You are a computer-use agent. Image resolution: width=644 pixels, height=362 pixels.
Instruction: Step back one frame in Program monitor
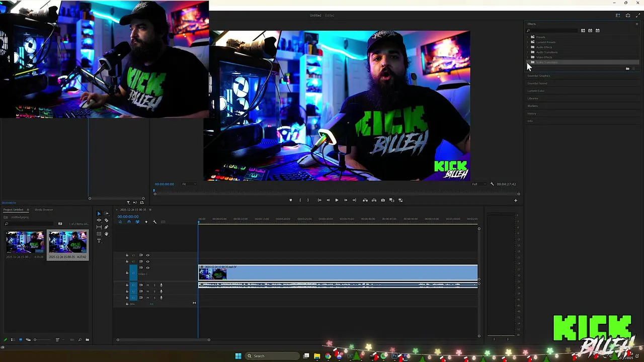[x=328, y=200]
